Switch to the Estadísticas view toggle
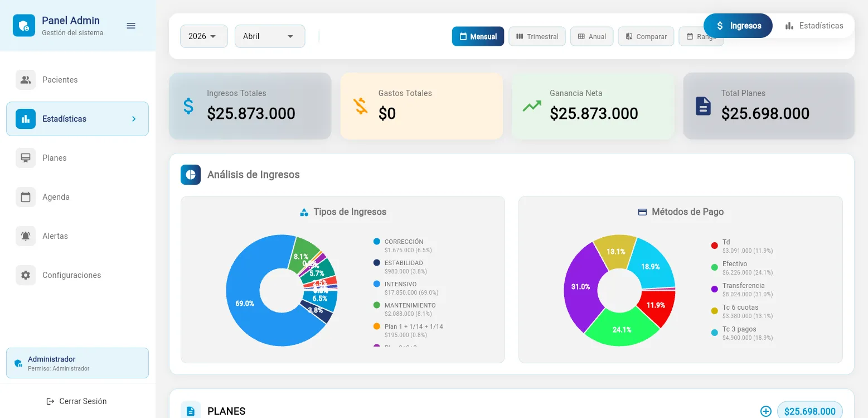Screen dimensions: 868x418 tap(814, 26)
